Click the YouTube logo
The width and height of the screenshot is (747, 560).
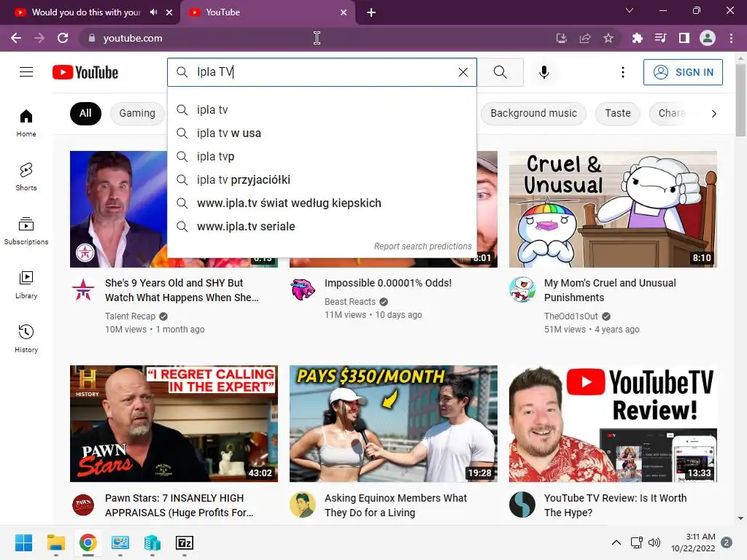[85, 72]
